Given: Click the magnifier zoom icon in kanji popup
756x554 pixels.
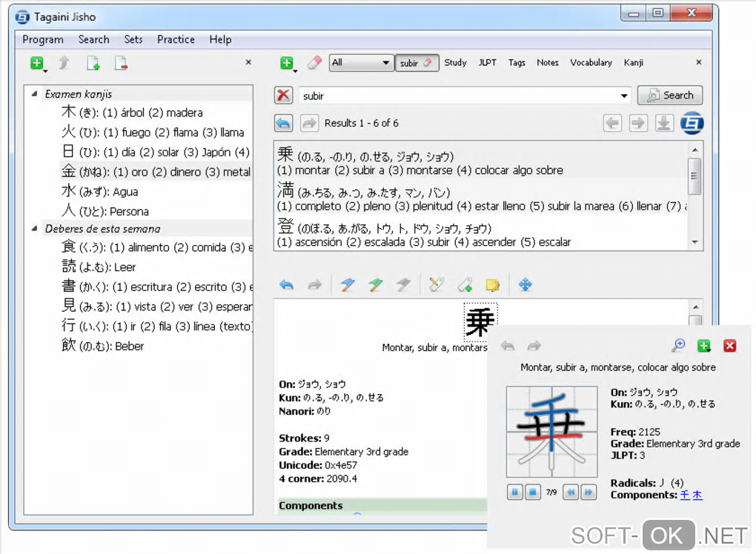Looking at the screenshot, I should 678,345.
